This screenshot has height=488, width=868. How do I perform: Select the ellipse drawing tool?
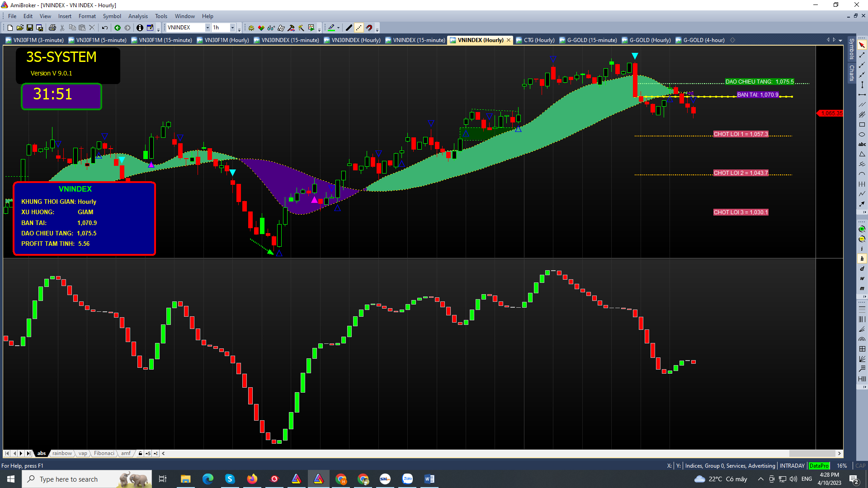pos(862,135)
